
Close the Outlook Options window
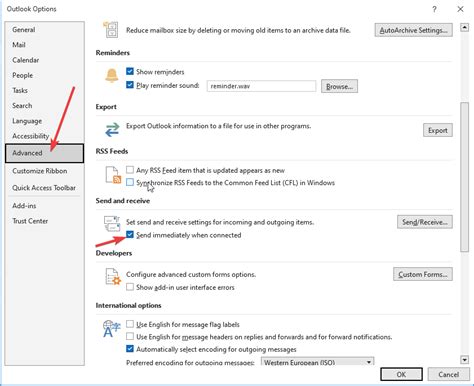(460, 9)
